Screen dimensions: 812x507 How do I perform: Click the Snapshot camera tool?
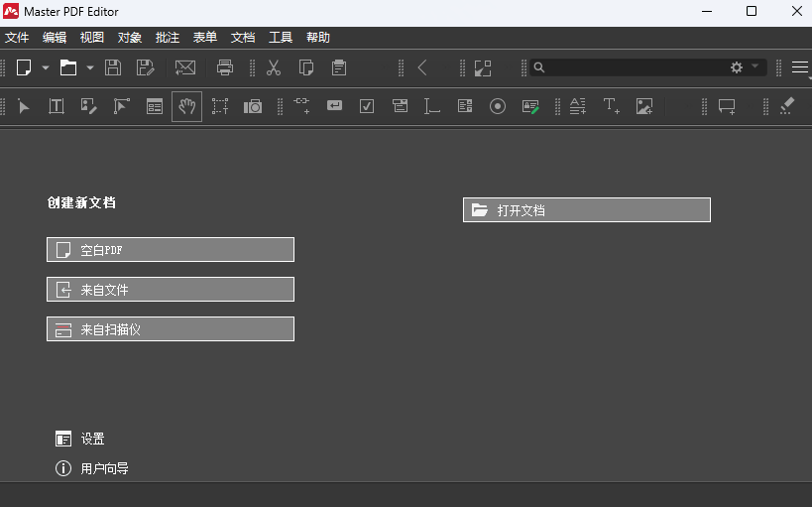pyautogui.click(x=253, y=107)
